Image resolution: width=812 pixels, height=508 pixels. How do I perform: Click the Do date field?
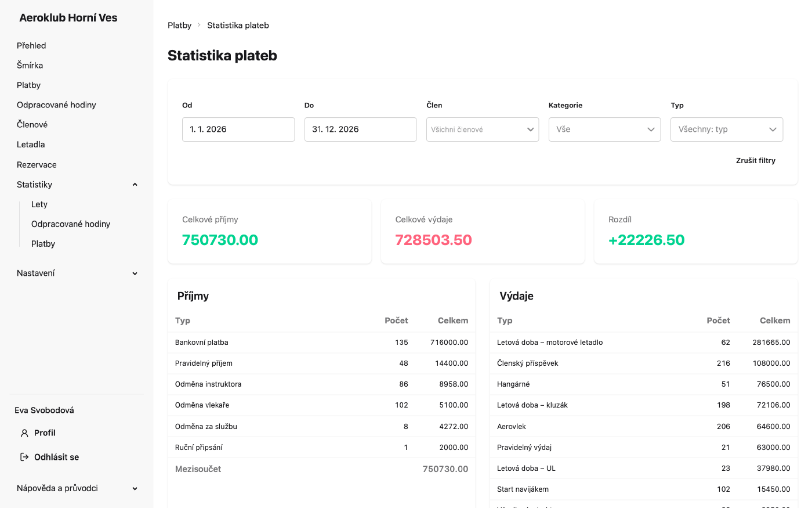tap(360, 129)
